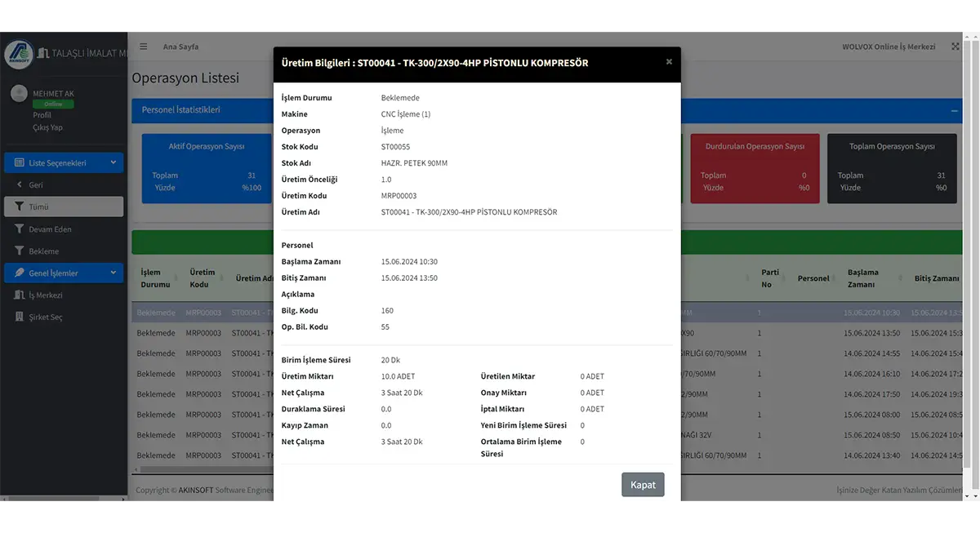Click the Toplam Operasyon Sayısı card

click(x=892, y=168)
